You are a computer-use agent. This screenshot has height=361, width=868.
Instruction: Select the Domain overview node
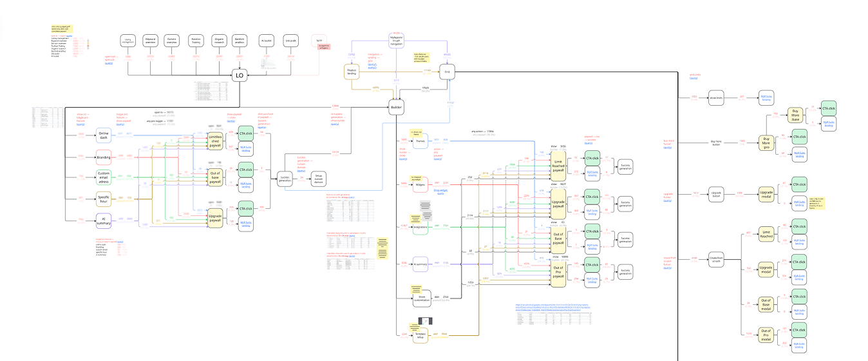tap(171, 41)
